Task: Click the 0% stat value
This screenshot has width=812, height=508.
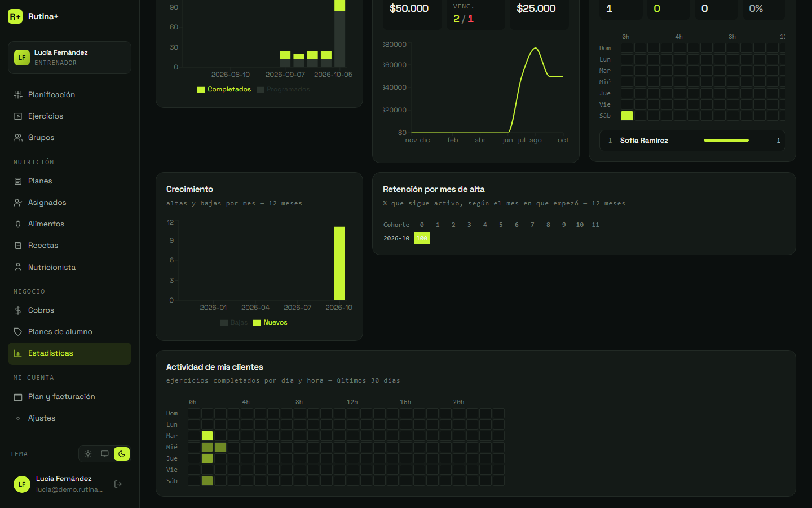Action: point(756,8)
